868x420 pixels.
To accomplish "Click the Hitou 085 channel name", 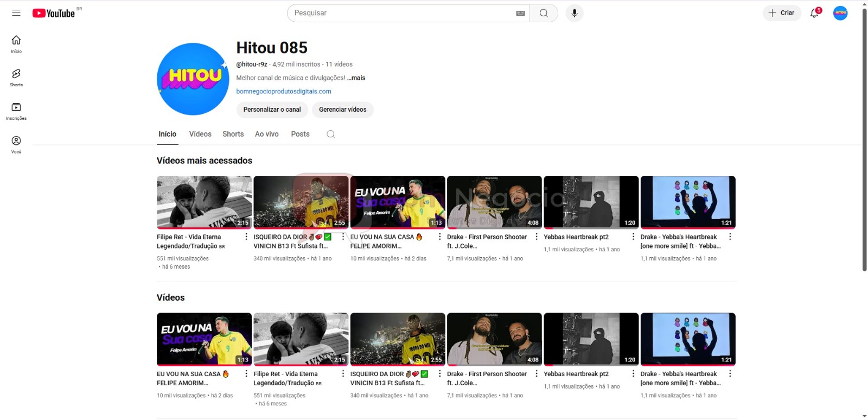I will click(x=272, y=48).
